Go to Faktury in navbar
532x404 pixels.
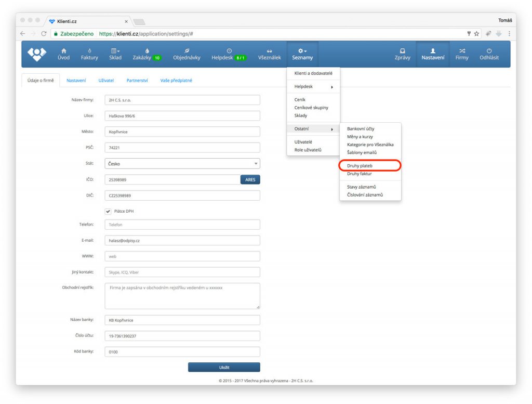[x=89, y=54]
